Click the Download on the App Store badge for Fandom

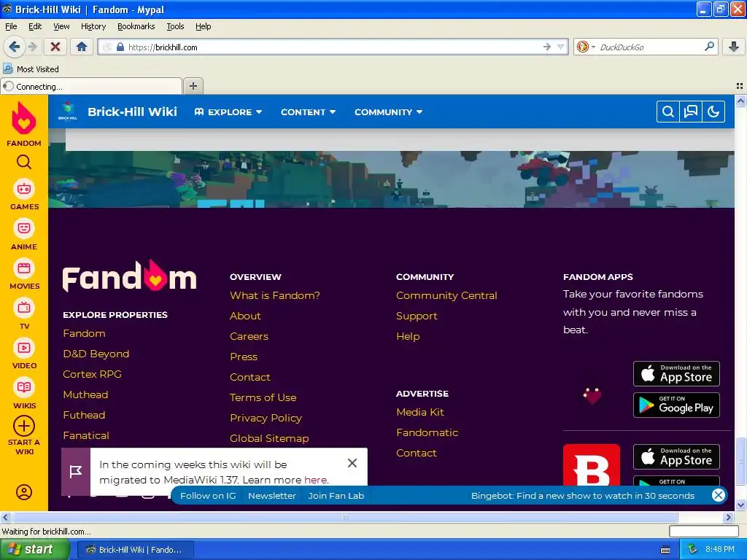(x=676, y=374)
